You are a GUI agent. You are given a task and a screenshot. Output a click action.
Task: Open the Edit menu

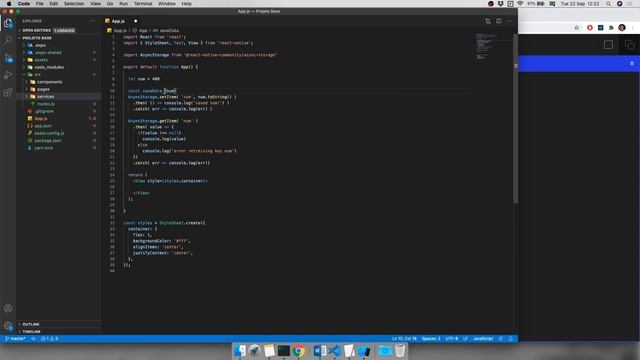click(x=53, y=4)
